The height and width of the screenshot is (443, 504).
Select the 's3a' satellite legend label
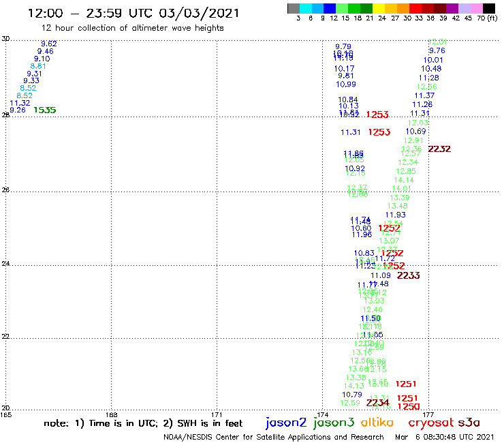point(469,423)
